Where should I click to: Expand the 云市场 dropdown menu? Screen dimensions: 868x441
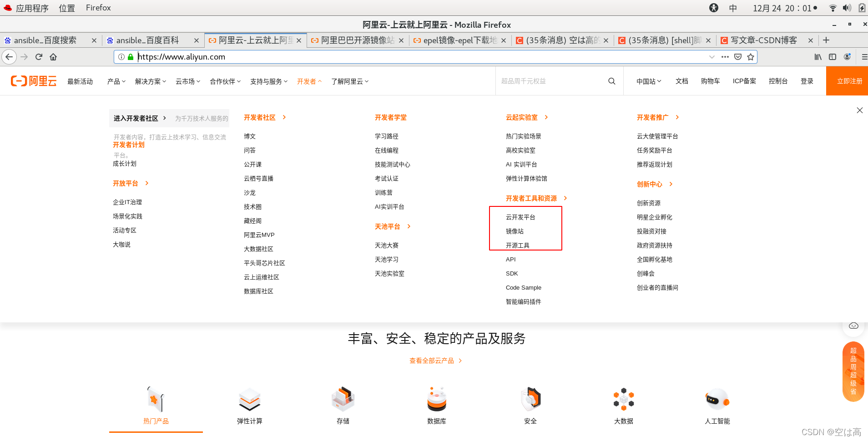(x=188, y=81)
